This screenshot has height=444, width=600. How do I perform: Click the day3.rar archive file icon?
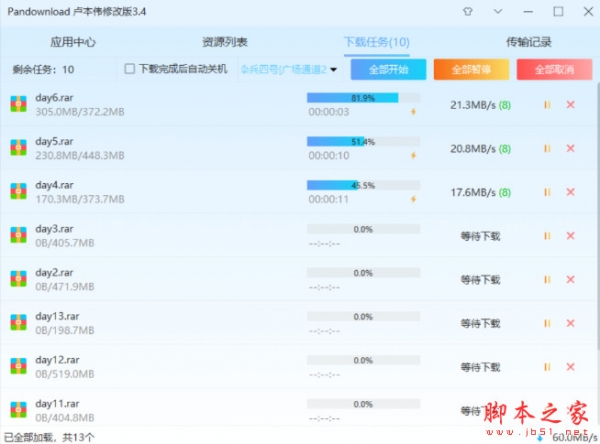[18, 235]
